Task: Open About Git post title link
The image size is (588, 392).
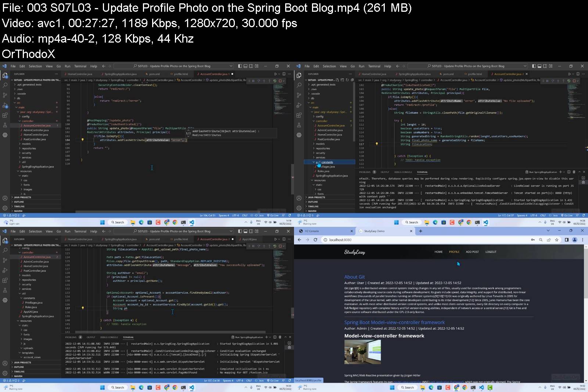Action: (x=354, y=277)
